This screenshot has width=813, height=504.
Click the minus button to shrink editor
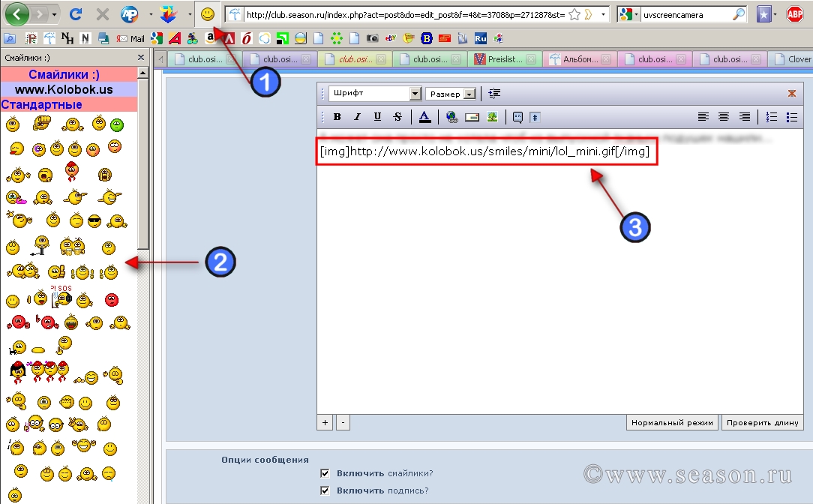343,422
